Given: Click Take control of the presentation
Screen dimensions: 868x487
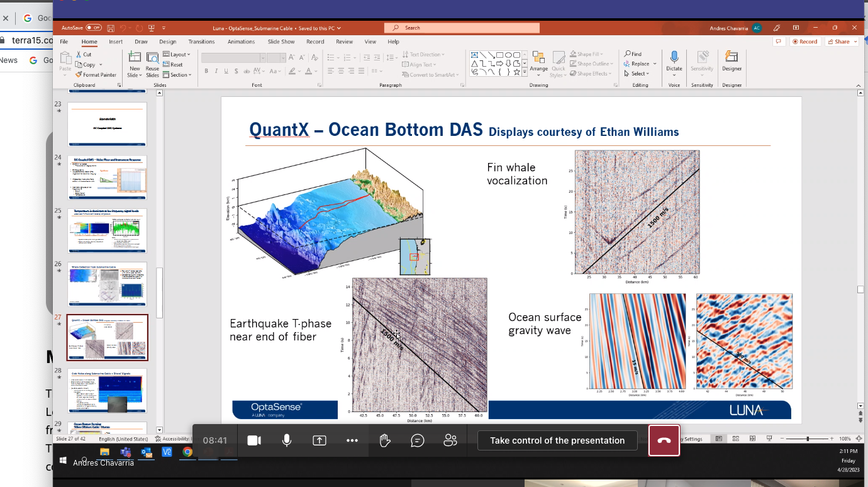Looking at the screenshot, I should [557, 440].
